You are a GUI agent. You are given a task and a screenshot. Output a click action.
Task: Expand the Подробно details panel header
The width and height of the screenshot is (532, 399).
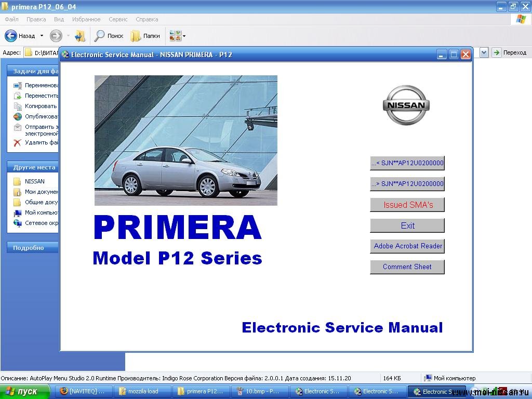(x=33, y=248)
